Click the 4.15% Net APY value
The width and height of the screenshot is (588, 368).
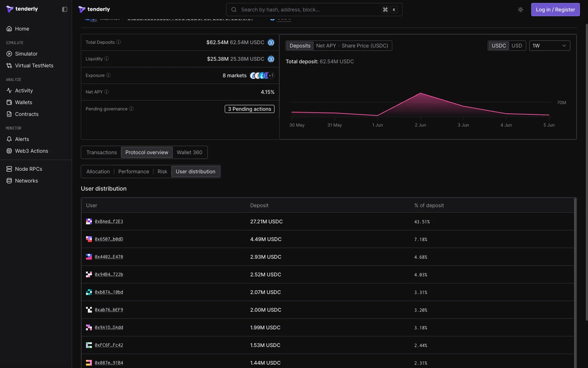tap(268, 92)
